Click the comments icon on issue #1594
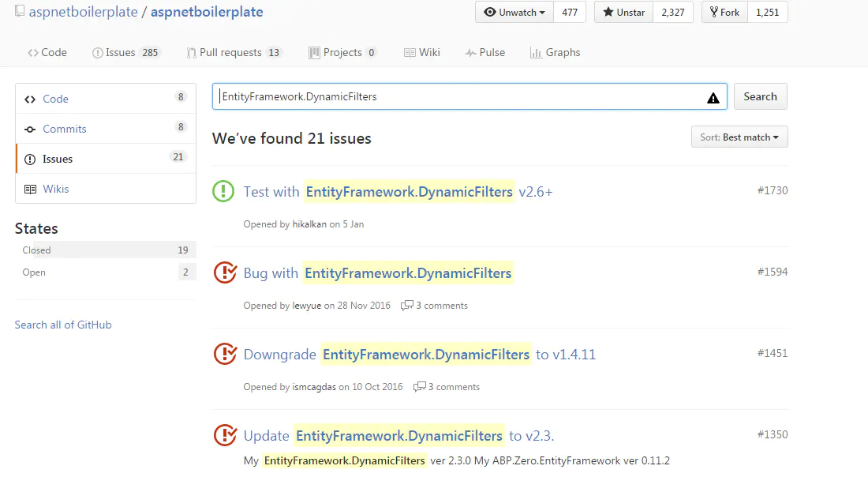 point(407,306)
